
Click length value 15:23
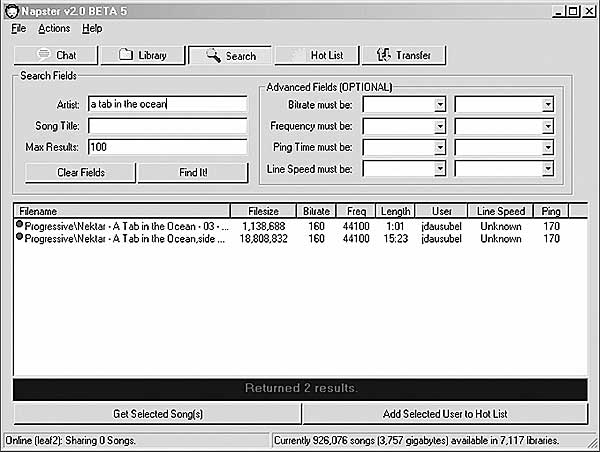(396, 239)
